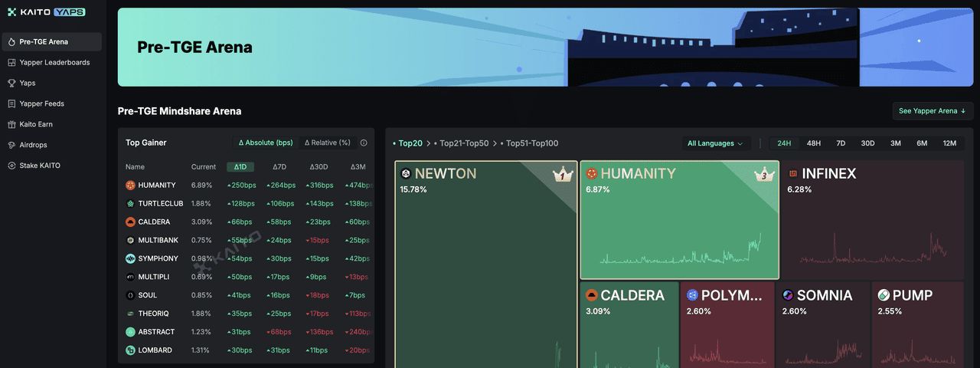Open the All Languages dropdown

[x=715, y=143]
